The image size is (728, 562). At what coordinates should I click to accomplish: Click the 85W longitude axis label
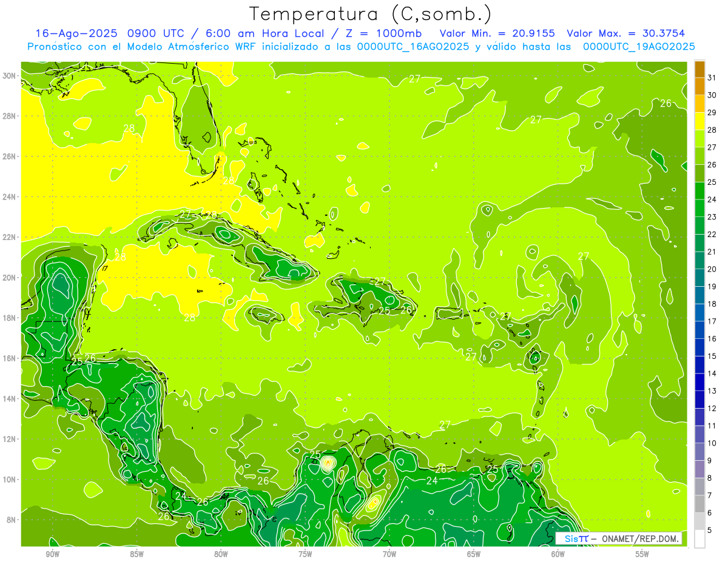click(x=136, y=554)
